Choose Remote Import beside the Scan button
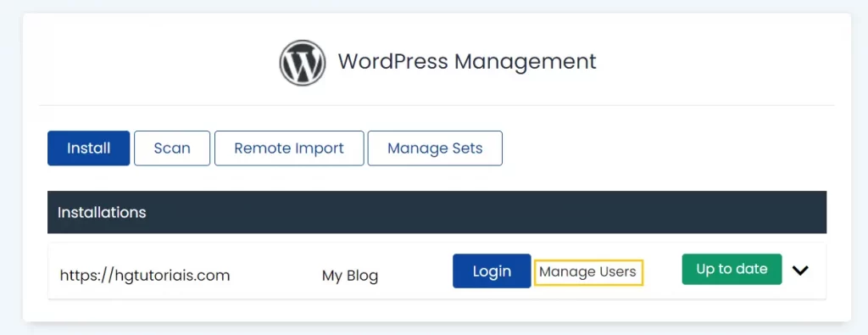This screenshot has width=868, height=335. [x=289, y=148]
